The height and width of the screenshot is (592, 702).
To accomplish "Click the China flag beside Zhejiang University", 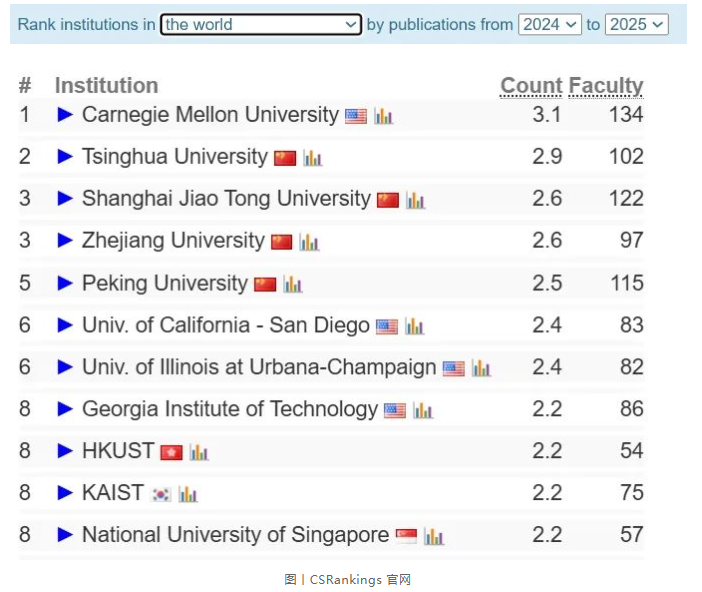I will tap(282, 242).
